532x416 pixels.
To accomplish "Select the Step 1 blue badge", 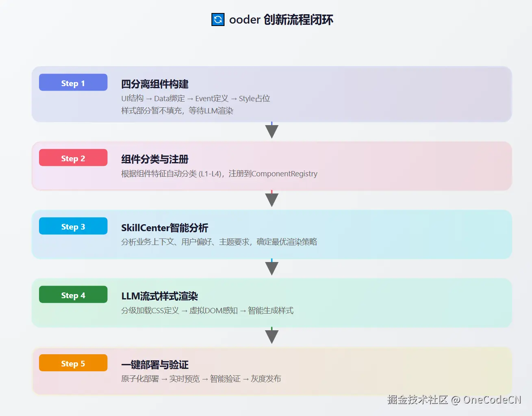I will point(73,83).
